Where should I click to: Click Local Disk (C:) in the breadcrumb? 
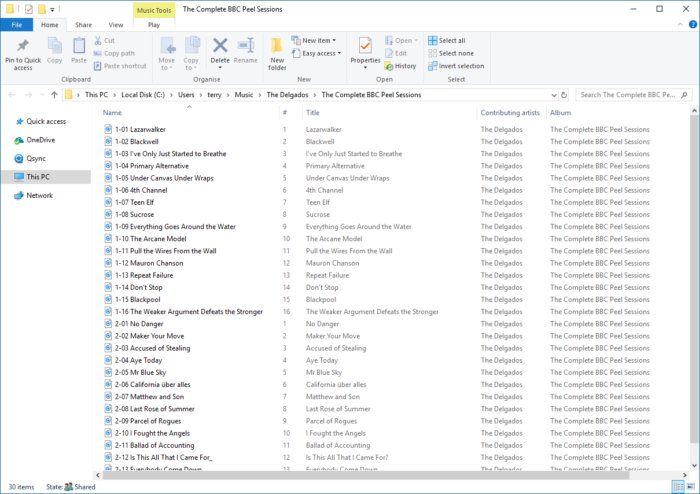tap(143, 95)
